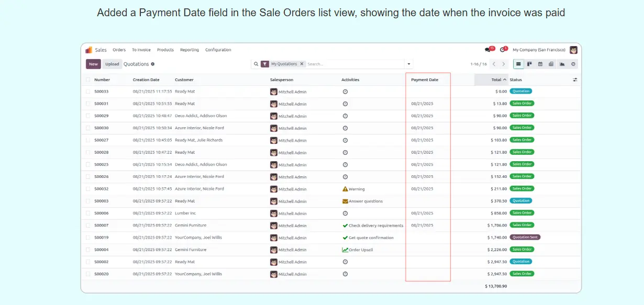Click the New button

coord(93,64)
